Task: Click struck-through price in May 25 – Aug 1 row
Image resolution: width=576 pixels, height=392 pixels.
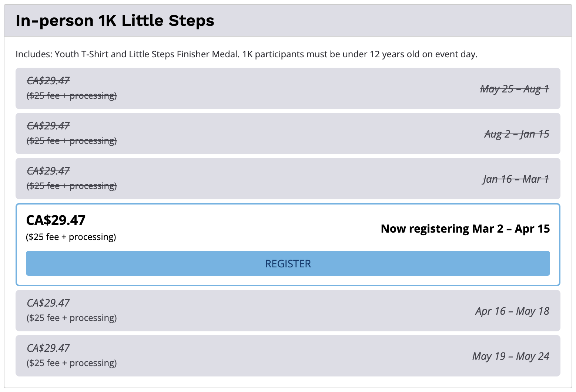Action: point(48,81)
